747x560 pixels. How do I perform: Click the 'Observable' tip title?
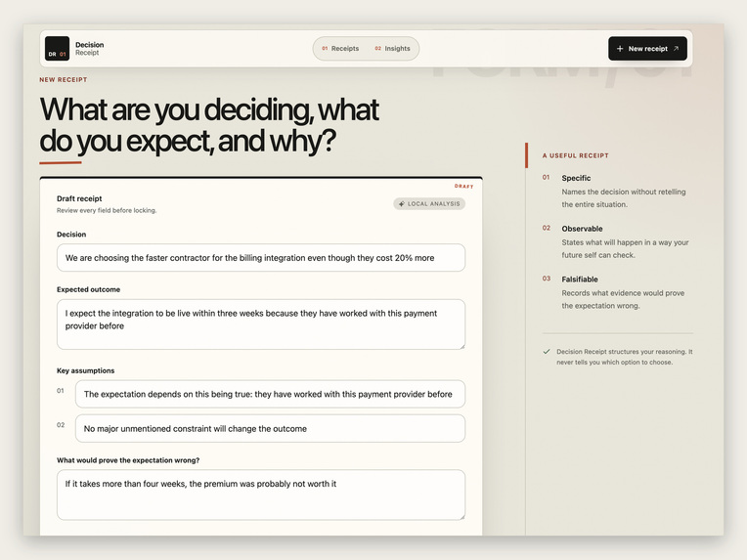click(x=582, y=229)
